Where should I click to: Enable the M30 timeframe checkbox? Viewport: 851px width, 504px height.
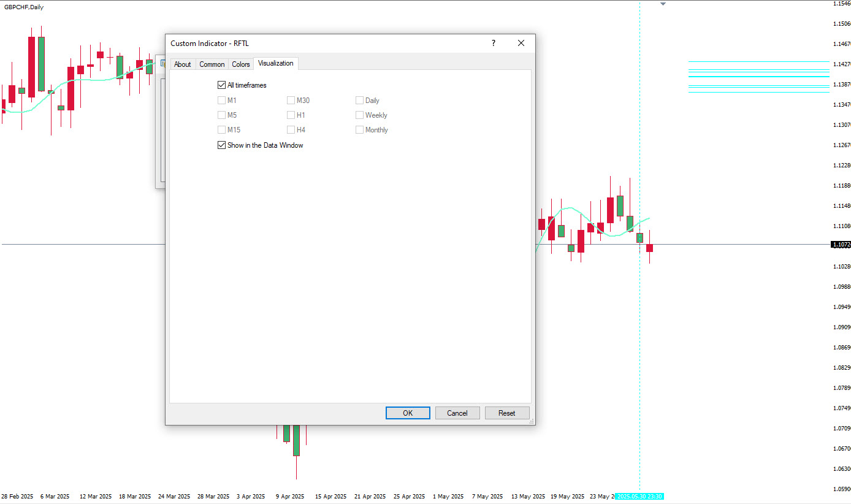[x=291, y=101]
